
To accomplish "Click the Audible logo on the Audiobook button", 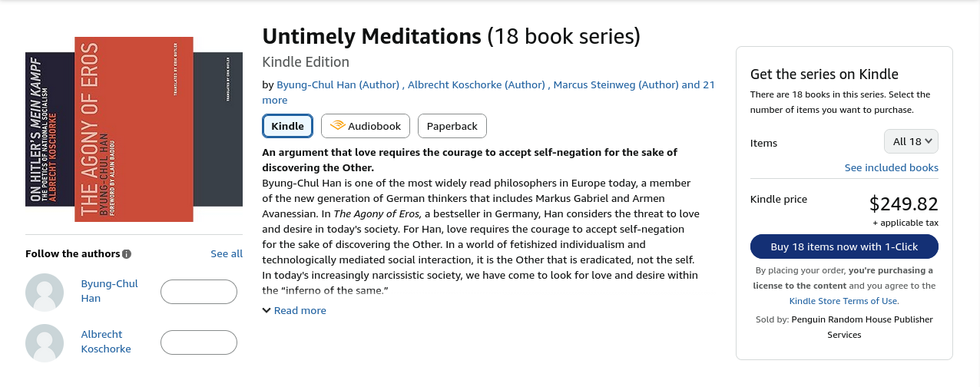I will pos(338,126).
